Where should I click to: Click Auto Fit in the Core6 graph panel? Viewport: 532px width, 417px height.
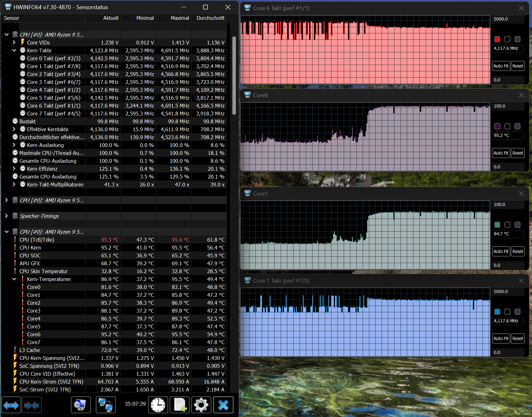501,153
